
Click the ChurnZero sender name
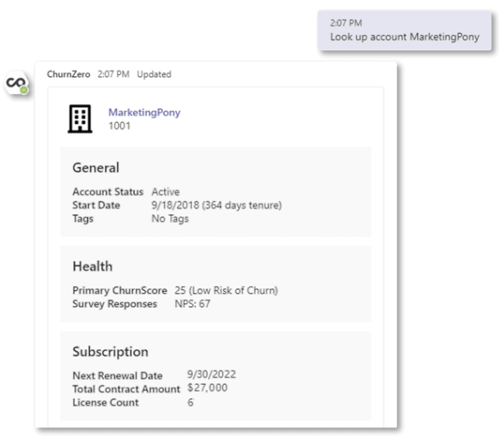69,74
